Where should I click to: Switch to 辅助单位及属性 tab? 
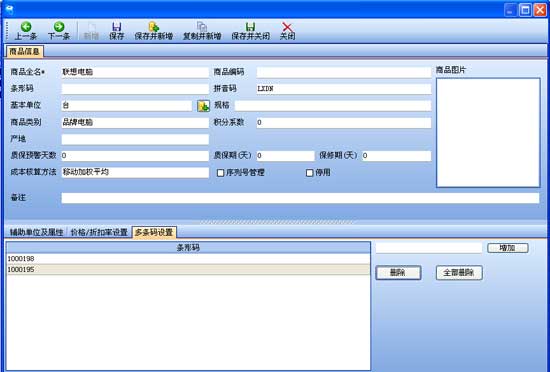(36, 232)
